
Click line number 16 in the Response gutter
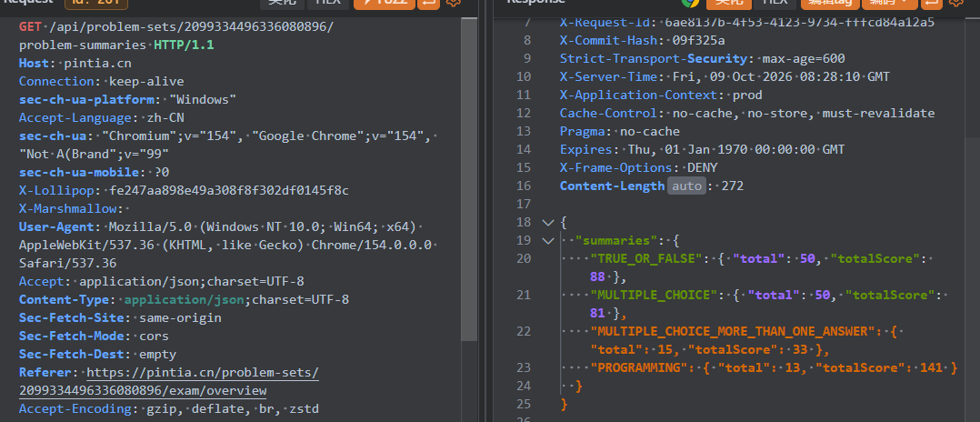524,186
